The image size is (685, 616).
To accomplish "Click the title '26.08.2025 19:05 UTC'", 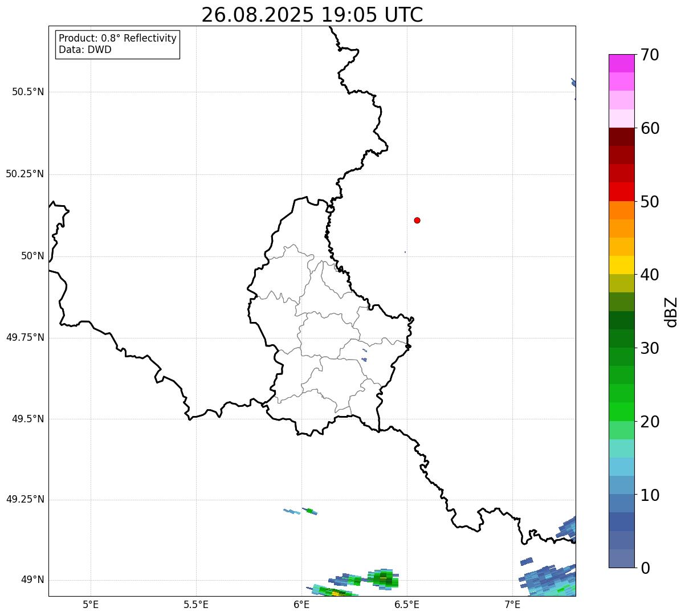I will click(312, 14).
